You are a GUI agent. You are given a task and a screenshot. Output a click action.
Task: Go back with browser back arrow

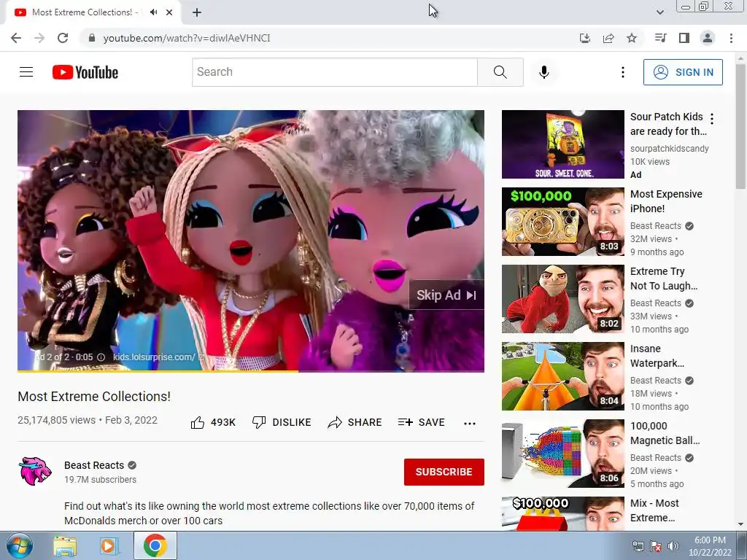click(16, 38)
